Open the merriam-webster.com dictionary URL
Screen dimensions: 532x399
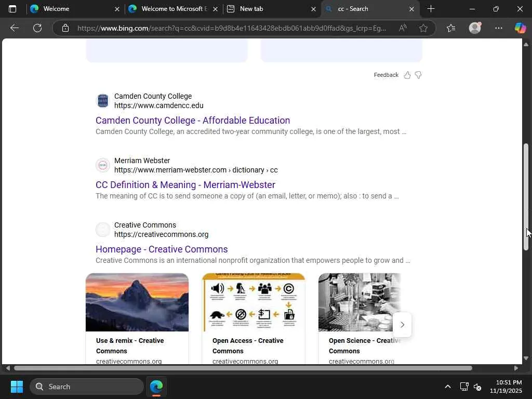pyautogui.click(x=196, y=170)
